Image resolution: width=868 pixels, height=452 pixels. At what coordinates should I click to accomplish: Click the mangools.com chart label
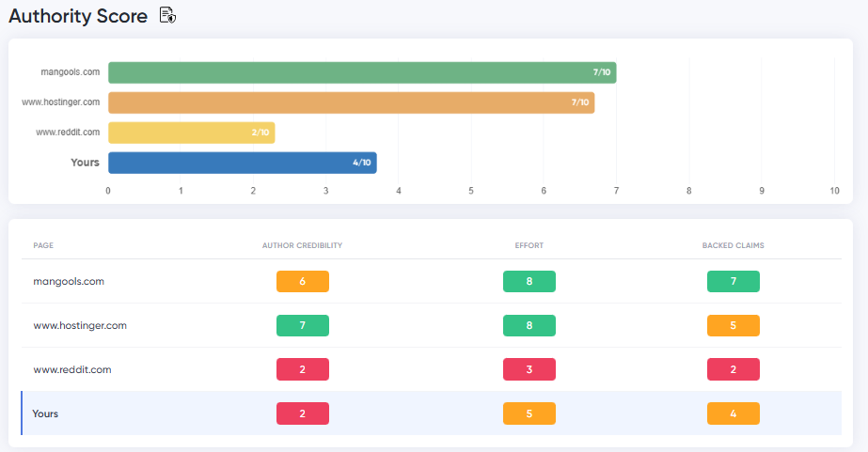tap(71, 72)
